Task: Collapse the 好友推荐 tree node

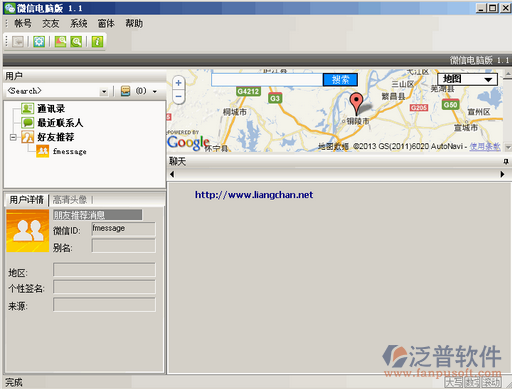Action: (13, 137)
